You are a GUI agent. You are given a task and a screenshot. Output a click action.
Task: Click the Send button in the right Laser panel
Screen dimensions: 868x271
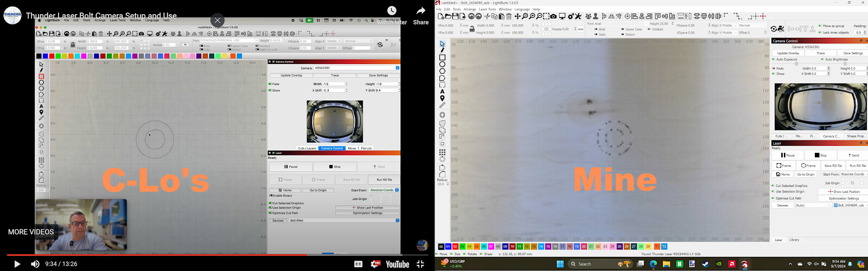[x=853, y=155]
